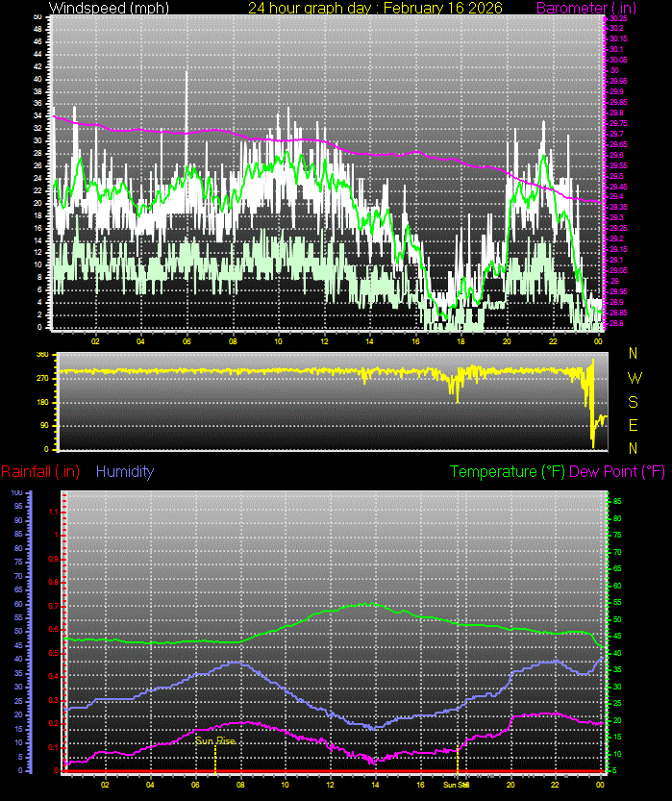Screen dimensions: 672x801
Task: Click the 'Dew Point (°F)' legend label
Action: [617, 471]
